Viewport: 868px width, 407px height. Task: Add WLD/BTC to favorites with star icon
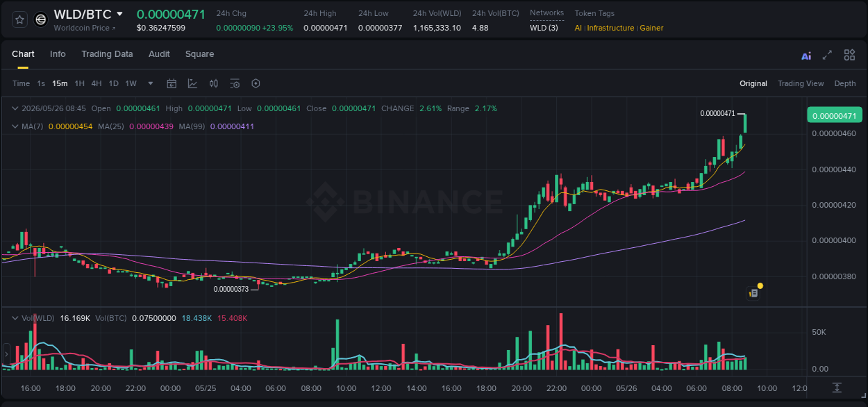(x=19, y=19)
